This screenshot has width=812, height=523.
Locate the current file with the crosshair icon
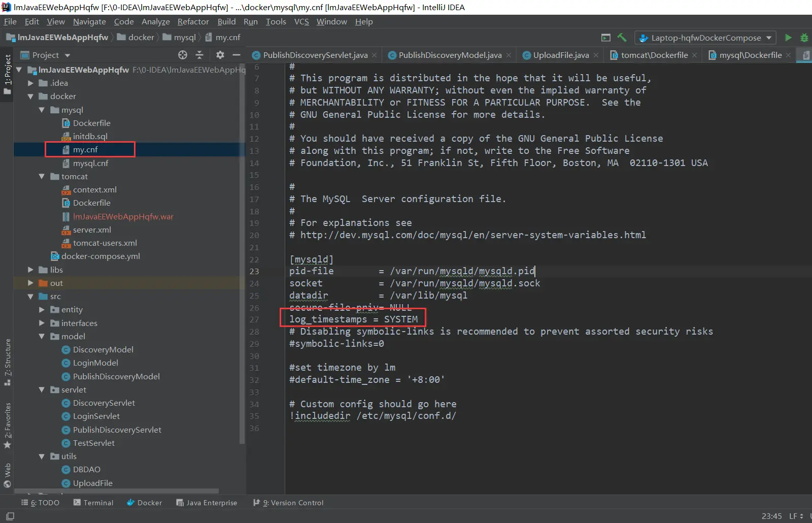(x=183, y=55)
